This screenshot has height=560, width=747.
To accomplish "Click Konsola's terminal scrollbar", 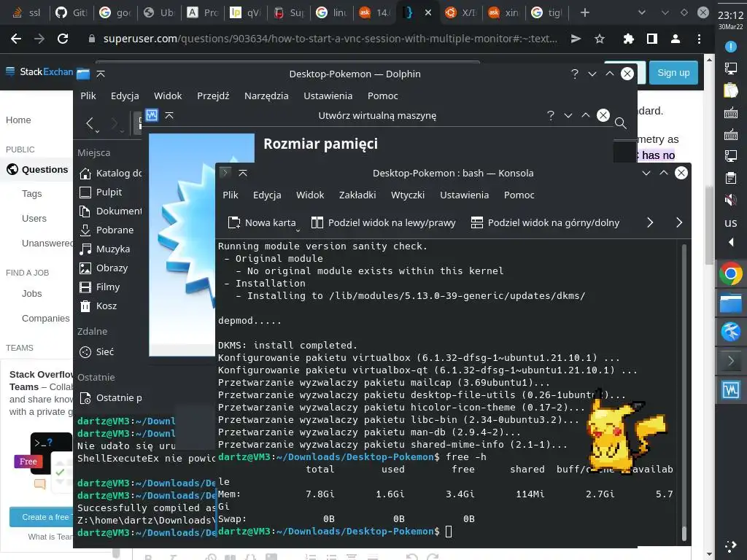I will pos(684,392).
